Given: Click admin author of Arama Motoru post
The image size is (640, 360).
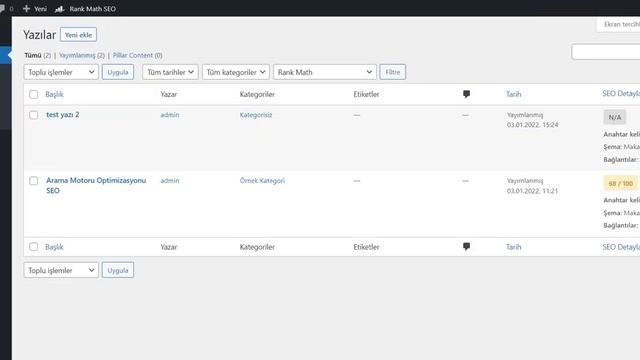Looking at the screenshot, I should click(170, 181).
